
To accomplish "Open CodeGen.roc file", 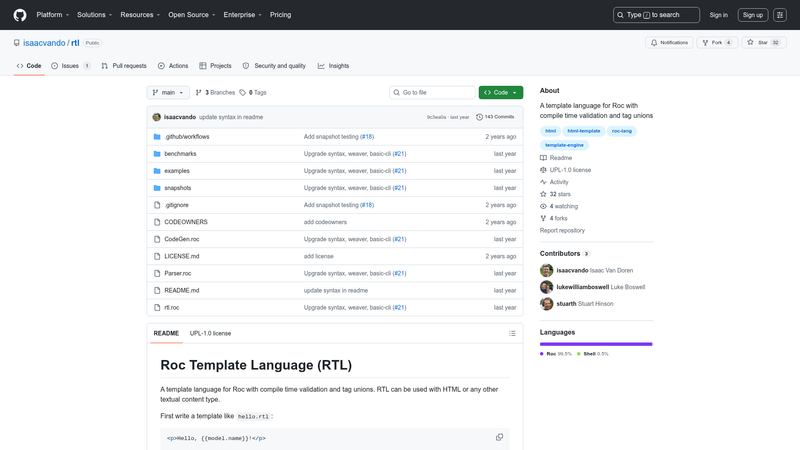I will tap(182, 239).
